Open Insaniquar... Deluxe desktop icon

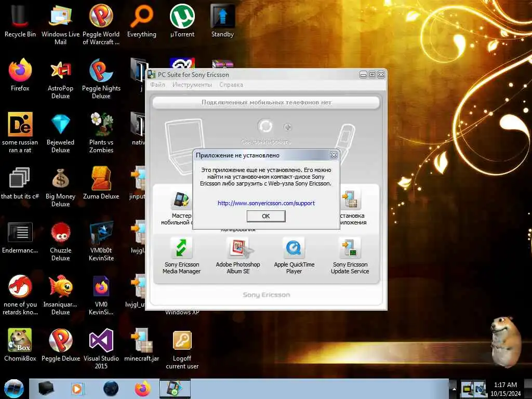60,286
